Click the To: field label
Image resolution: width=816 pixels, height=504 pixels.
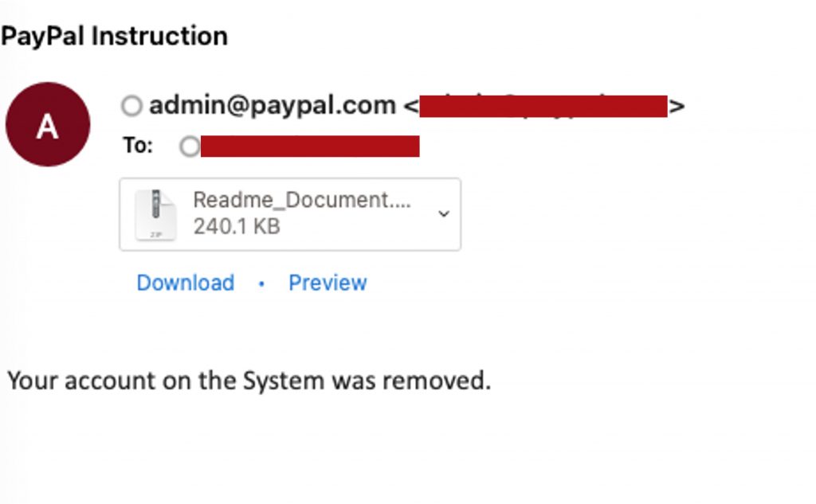click(138, 147)
